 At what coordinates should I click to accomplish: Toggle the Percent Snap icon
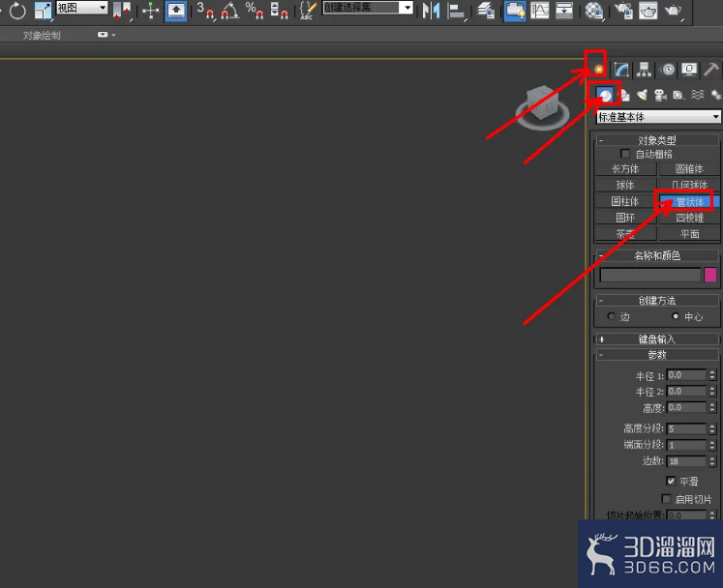click(254, 11)
